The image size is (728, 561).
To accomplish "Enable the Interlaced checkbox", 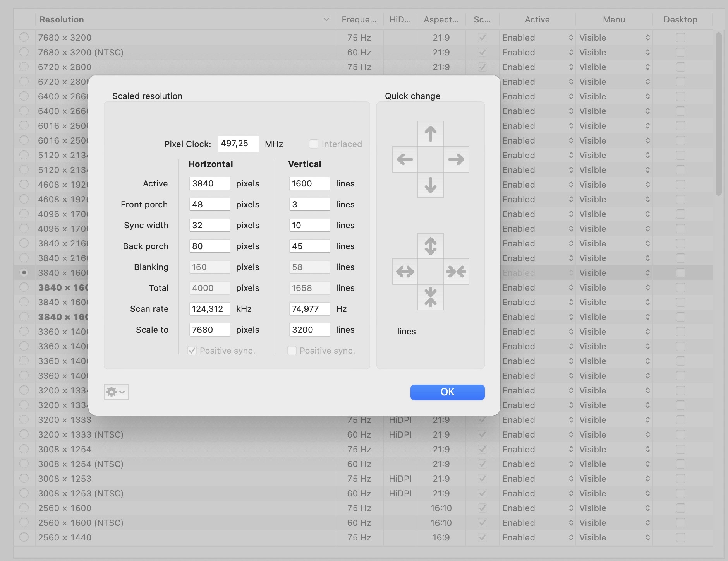I will [x=313, y=144].
